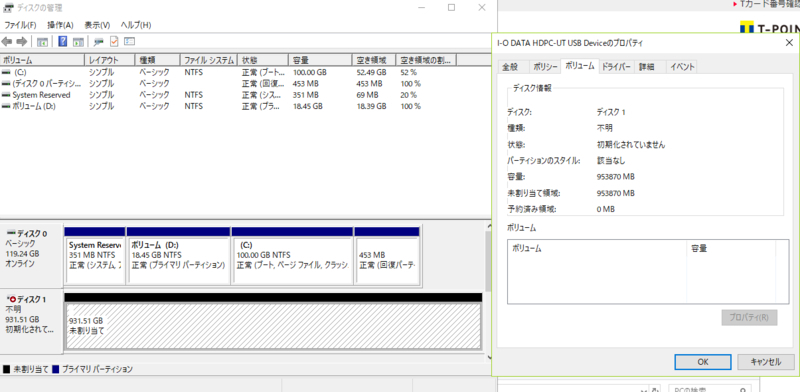Close the I-O DATA properties dialog

pyautogui.click(x=789, y=43)
